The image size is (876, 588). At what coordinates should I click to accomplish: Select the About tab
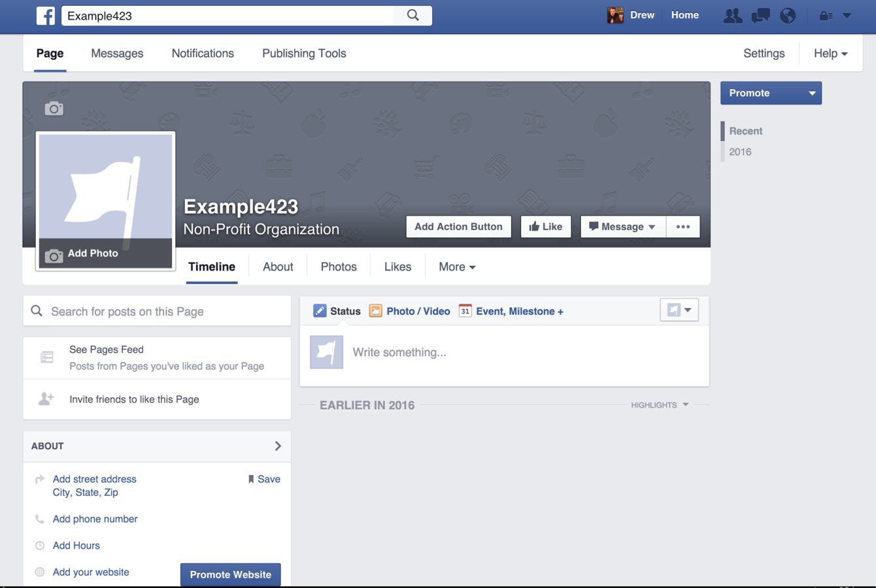point(278,267)
